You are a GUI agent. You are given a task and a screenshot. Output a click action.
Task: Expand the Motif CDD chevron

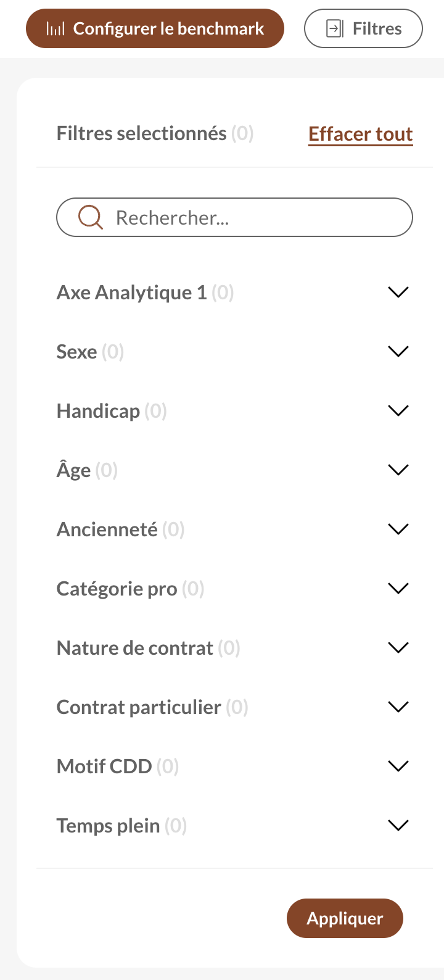click(398, 766)
